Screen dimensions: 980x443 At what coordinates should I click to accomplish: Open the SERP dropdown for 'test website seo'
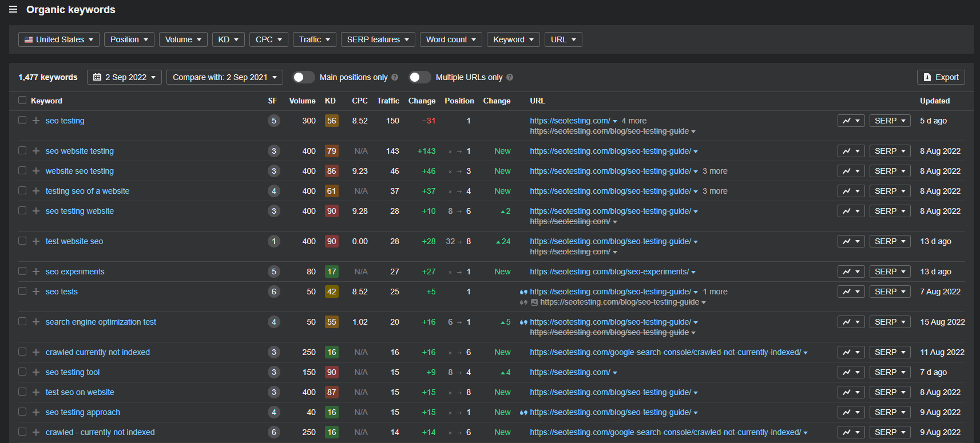[890, 241]
